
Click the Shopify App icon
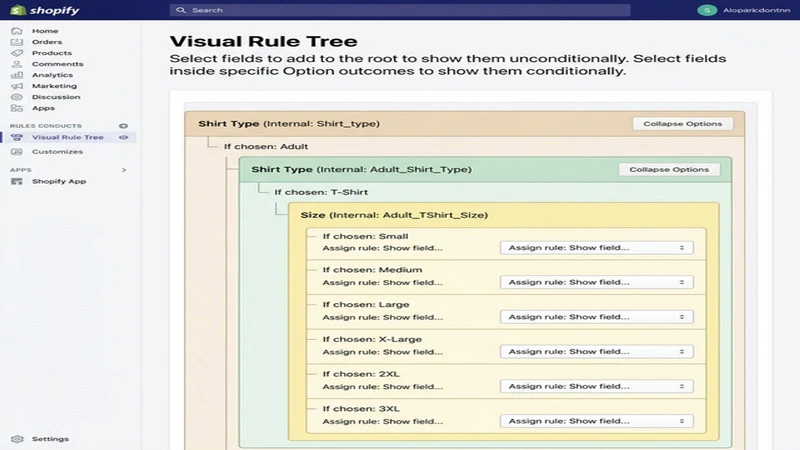pos(17,181)
